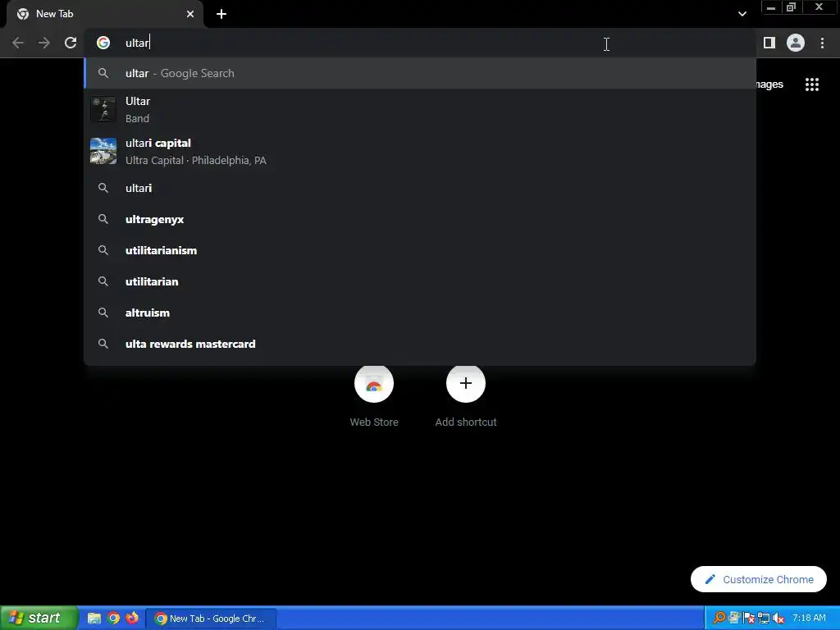Open the Windows start menu

click(39, 618)
